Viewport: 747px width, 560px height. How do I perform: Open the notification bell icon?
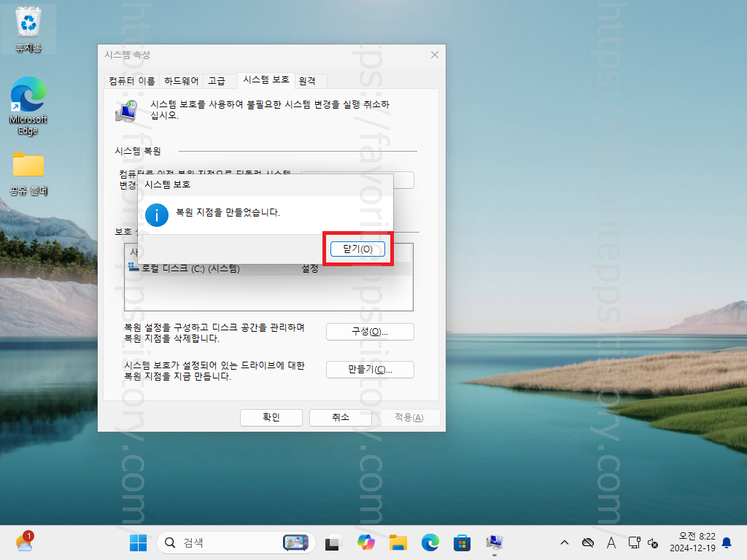[727, 542]
